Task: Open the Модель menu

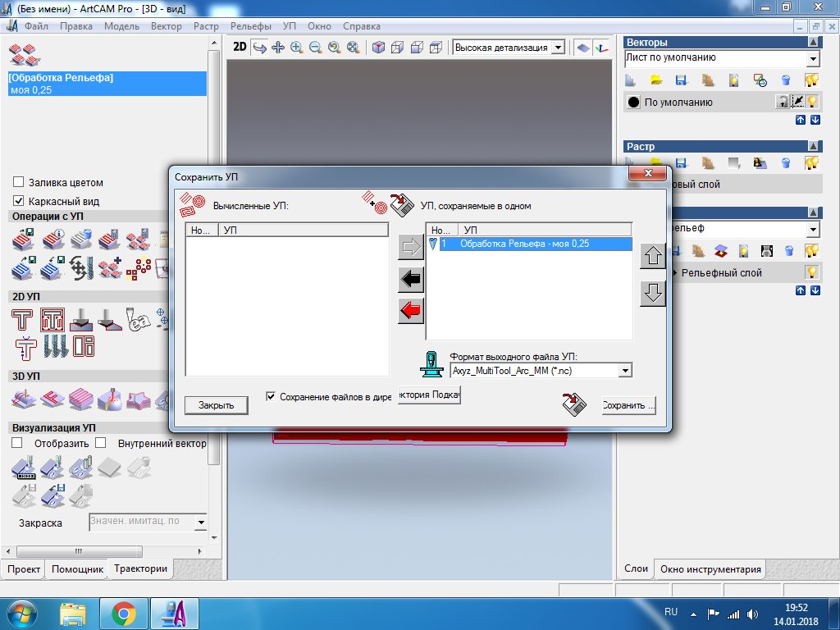Action: click(121, 25)
